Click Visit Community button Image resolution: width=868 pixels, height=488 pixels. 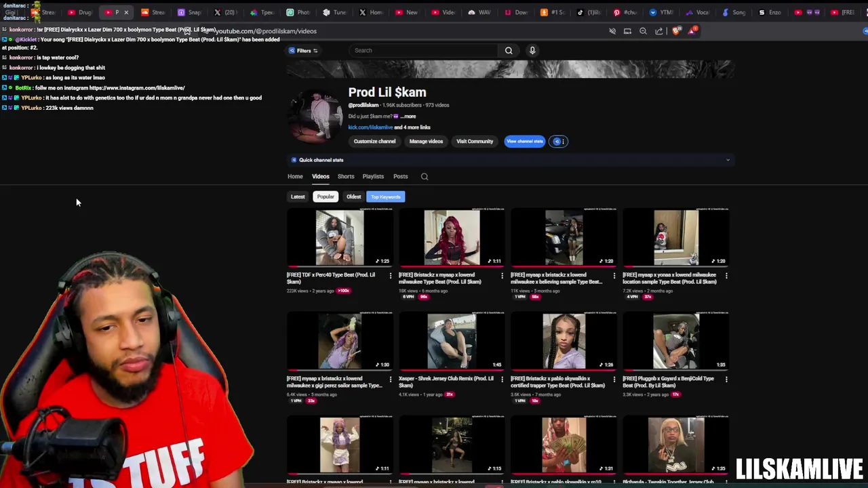point(475,142)
